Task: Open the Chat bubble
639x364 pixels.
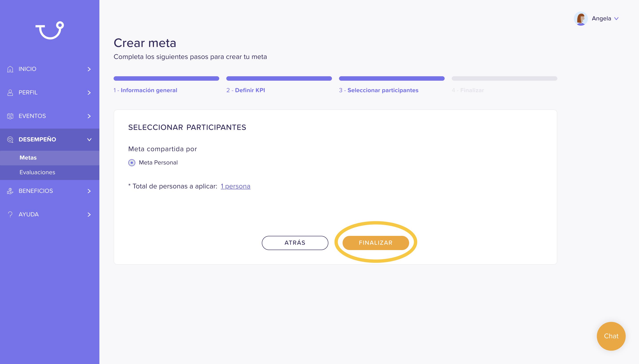Action: point(611,336)
